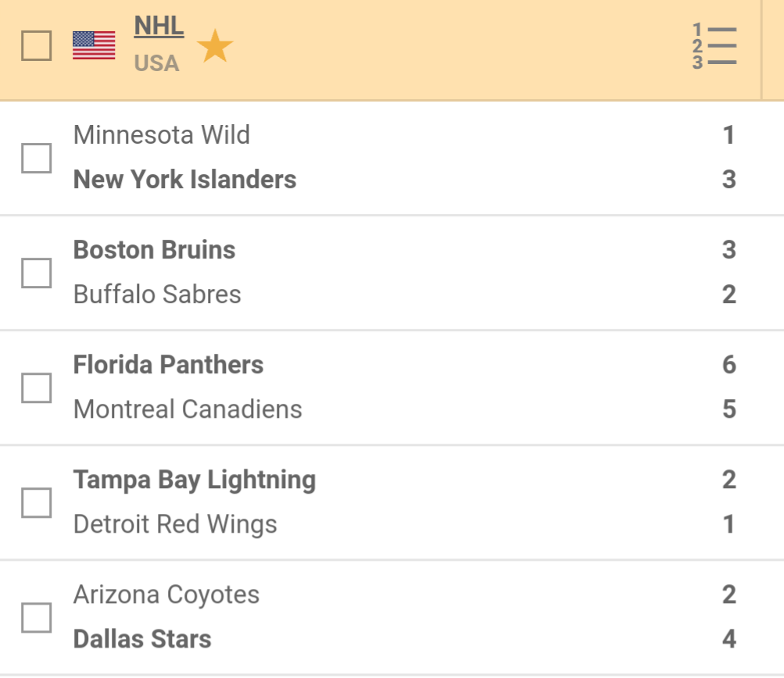Click the Boston Bruins team name
This screenshot has width=784, height=678.
pos(154,250)
